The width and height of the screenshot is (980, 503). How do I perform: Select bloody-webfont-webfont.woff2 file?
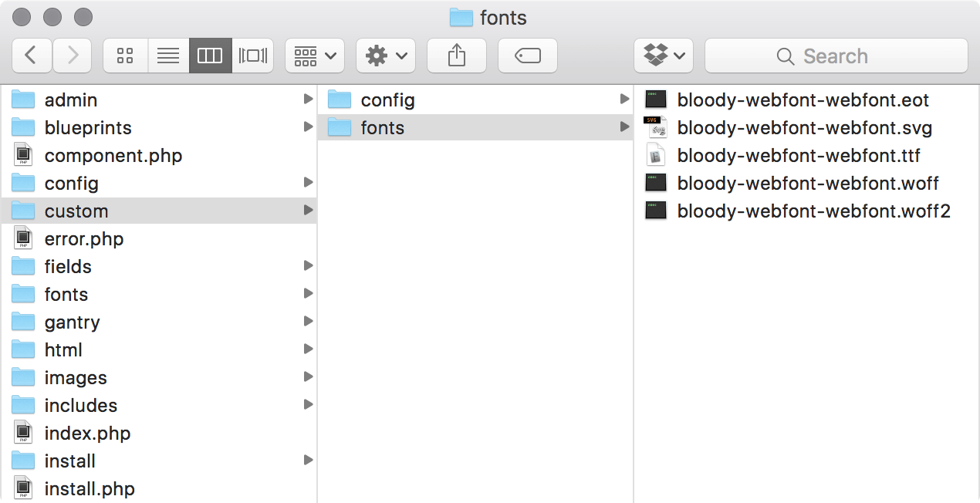pyautogui.click(x=813, y=211)
